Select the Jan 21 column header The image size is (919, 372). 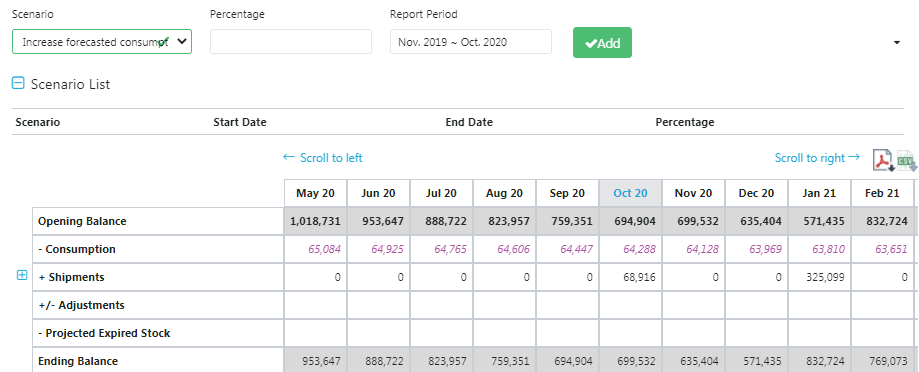(x=819, y=193)
